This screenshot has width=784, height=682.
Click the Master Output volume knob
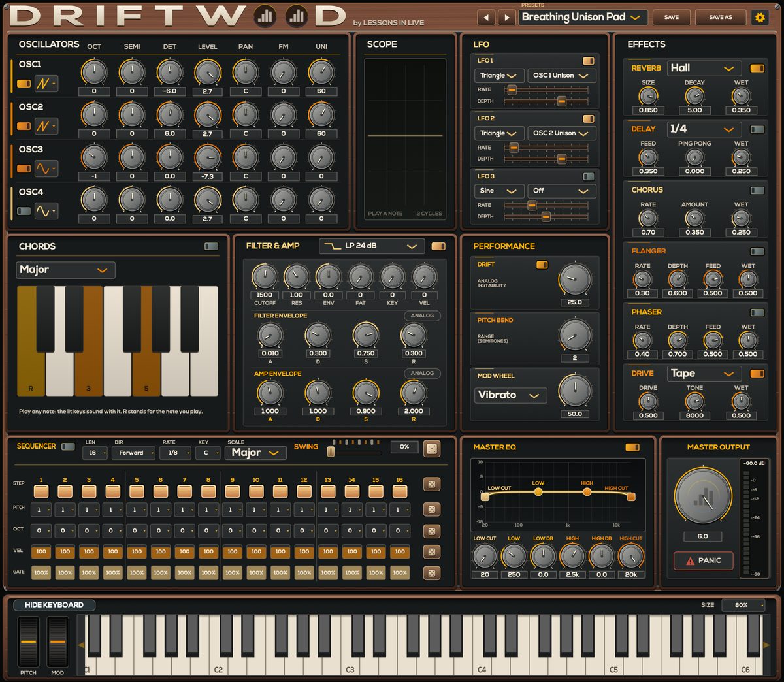point(703,496)
